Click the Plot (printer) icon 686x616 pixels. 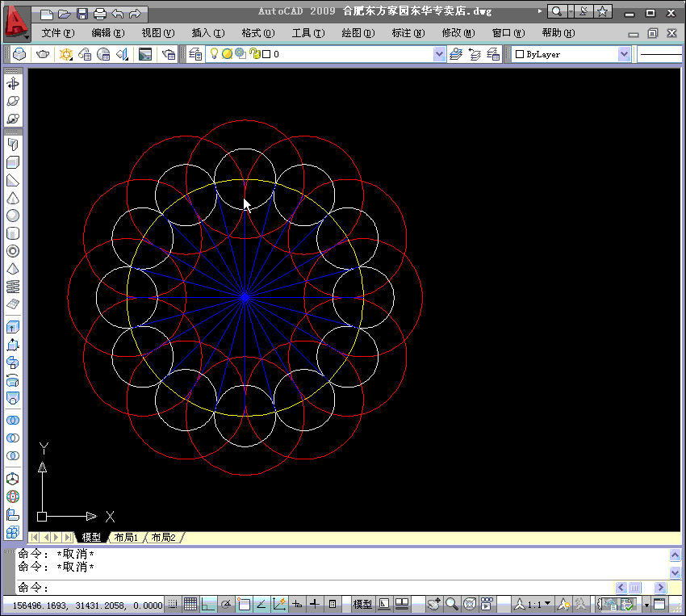coord(99,14)
